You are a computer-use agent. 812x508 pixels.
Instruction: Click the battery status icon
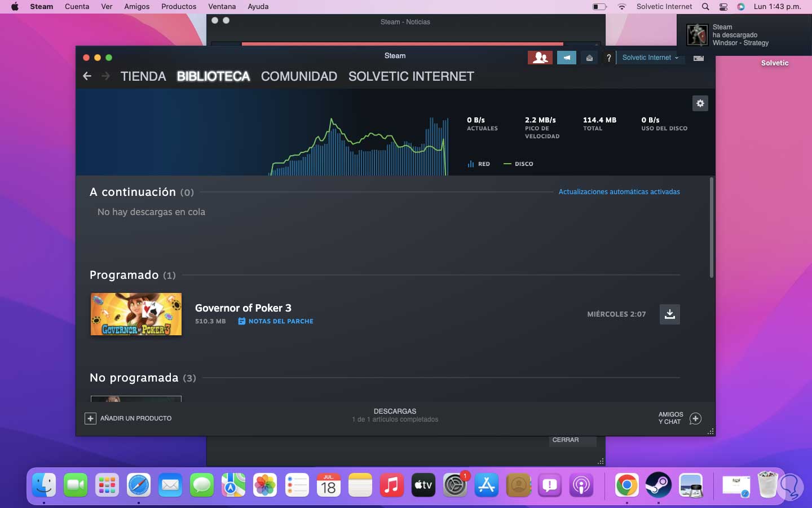(x=599, y=7)
